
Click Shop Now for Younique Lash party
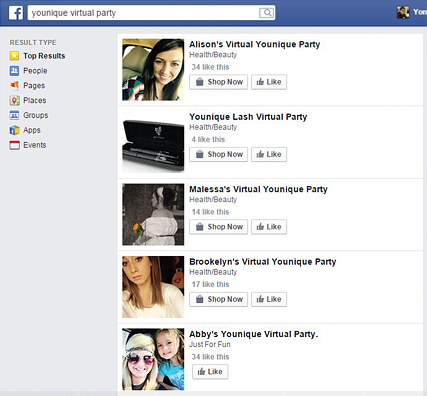[x=218, y=154]
